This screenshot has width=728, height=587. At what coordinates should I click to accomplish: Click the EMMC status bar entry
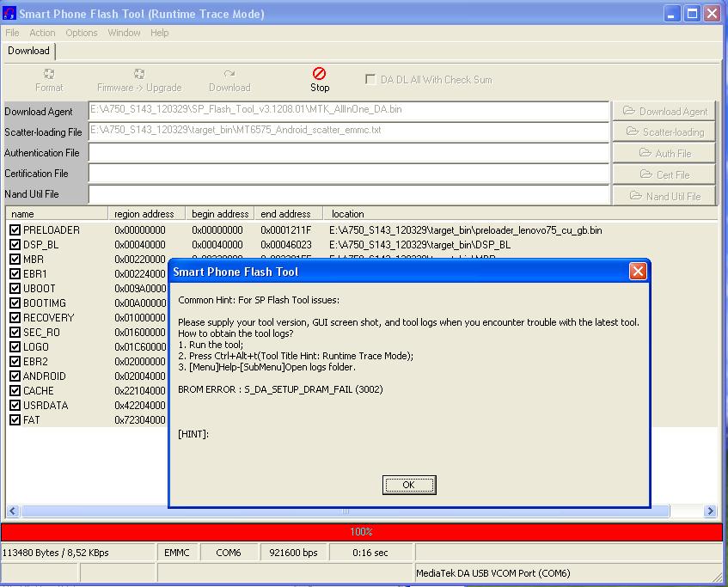pos(177,553)
